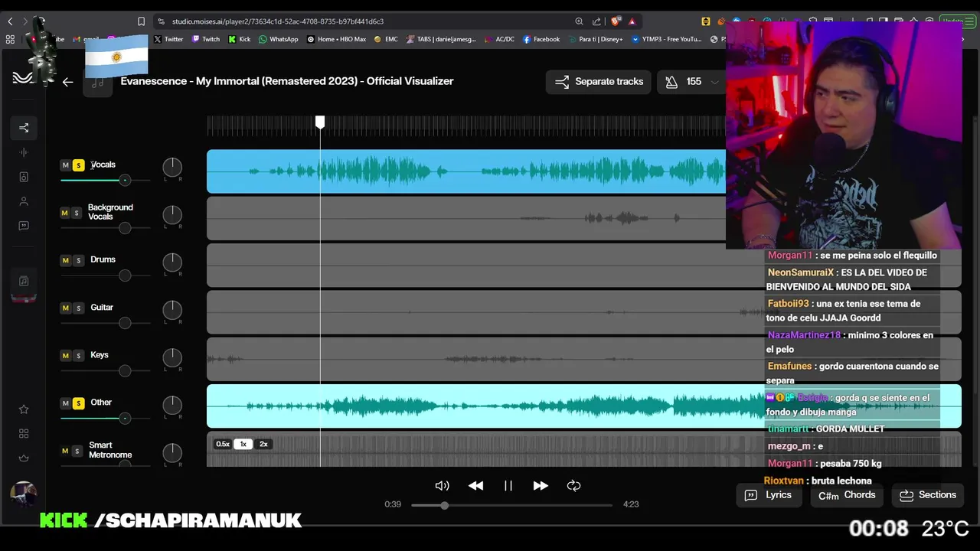Image resolution: width=980 pixels, height=551 pixels.
Task: Mute the Drums track
Action: [65, 260]
